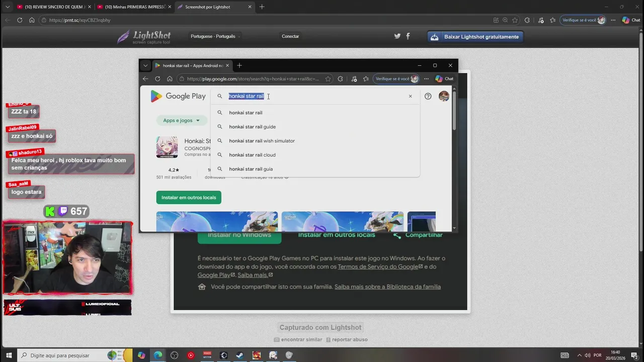Expand the Google Play window's tab list chevron
The width and height of the screenshot is (644, 362).
(x=145, y=65)
